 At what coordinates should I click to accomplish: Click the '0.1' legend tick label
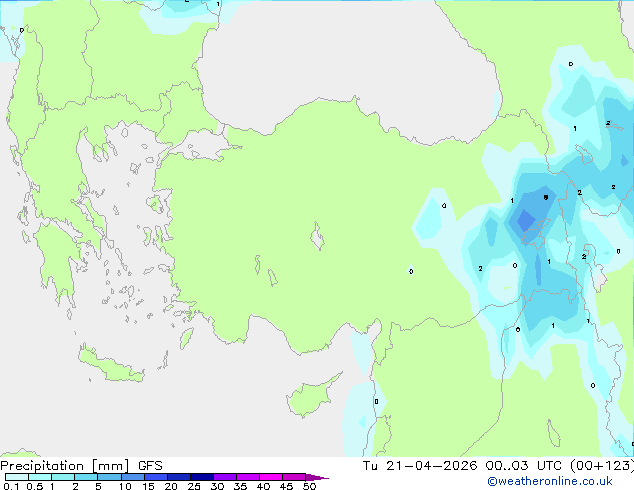tap(11, 486)
